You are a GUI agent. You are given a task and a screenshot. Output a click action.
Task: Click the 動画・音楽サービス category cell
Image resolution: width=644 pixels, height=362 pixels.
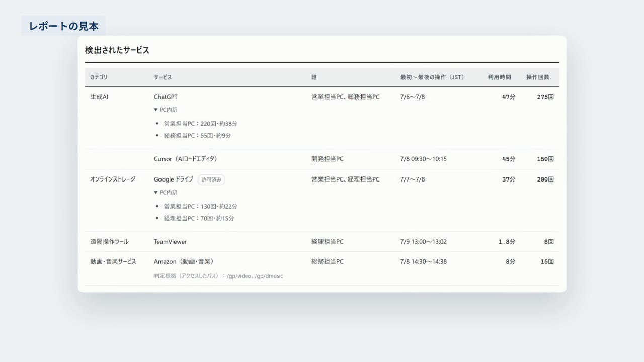click(x=113, y=262)
